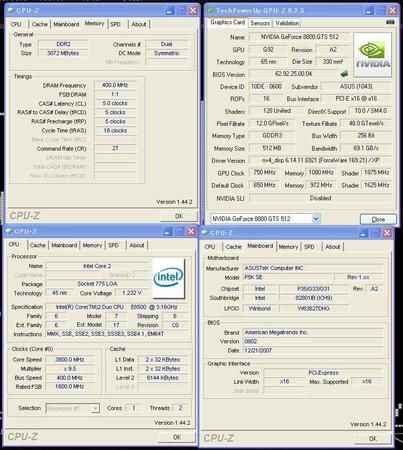Select Graphics Card tab in GPU-Z
Screen dimensions: 403x450
[x=228, y=22]
